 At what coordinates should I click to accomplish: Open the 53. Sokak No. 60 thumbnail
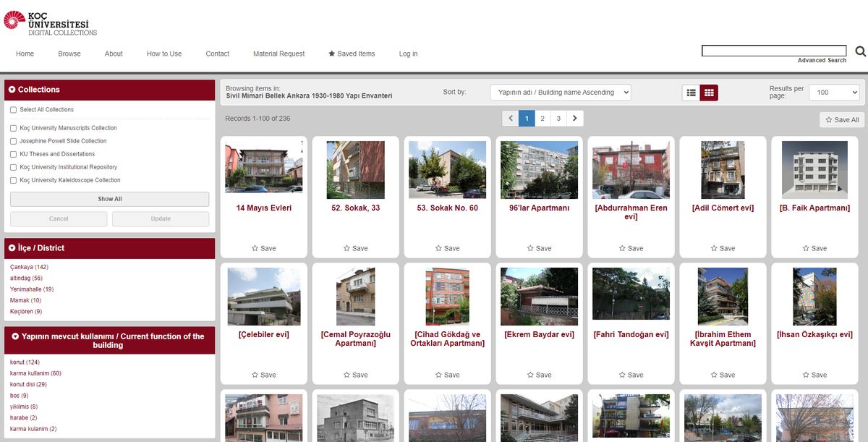[447, 169]
